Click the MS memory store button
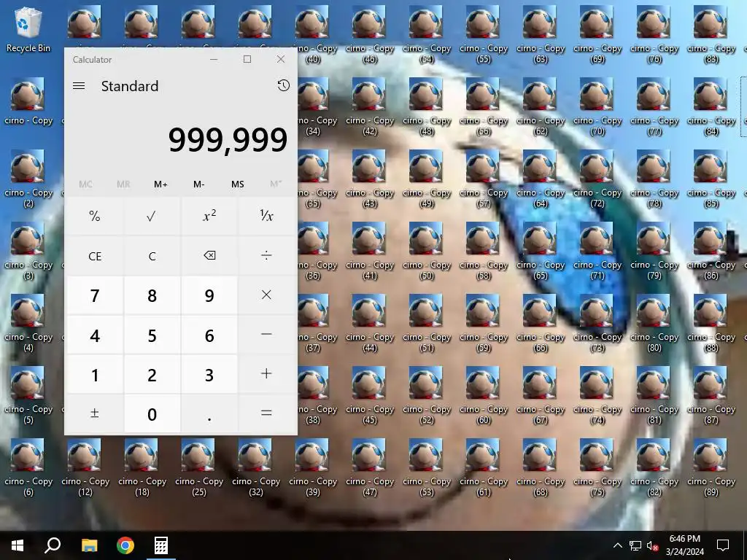This screenshot has height=560, width=747. 237,184
